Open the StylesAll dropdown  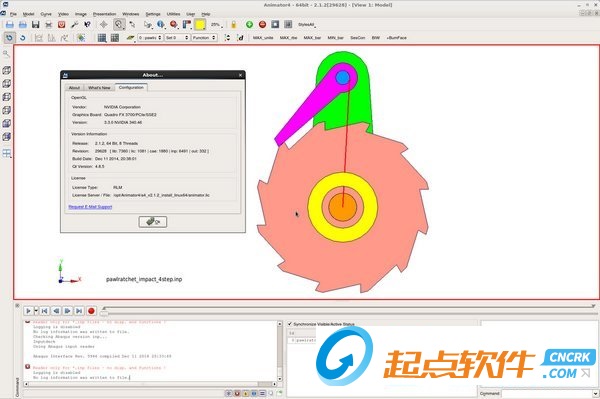[x=307, y=24]
